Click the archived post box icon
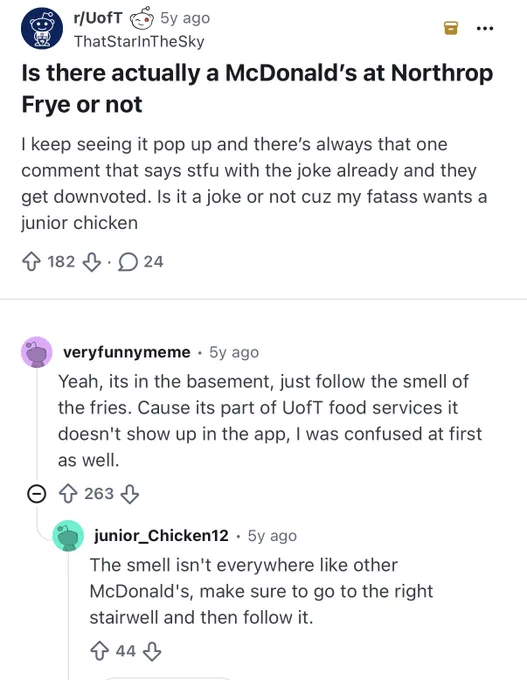Viewport: 527px width, 680px height. click(x=451, y=28)
